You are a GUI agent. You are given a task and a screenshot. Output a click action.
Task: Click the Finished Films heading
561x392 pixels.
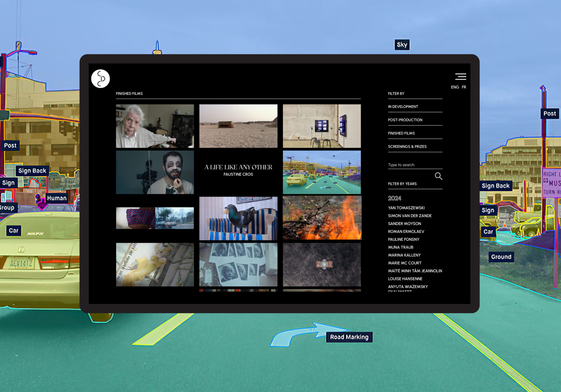(x=129, y=93)
